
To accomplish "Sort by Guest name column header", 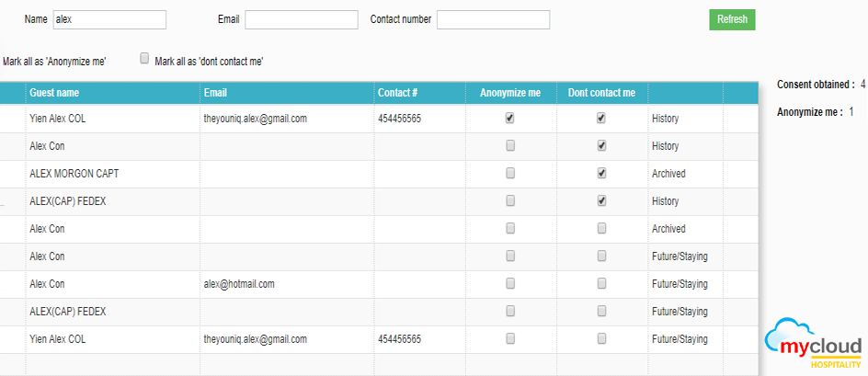I will pyautogui.click(x=54, y=93).
